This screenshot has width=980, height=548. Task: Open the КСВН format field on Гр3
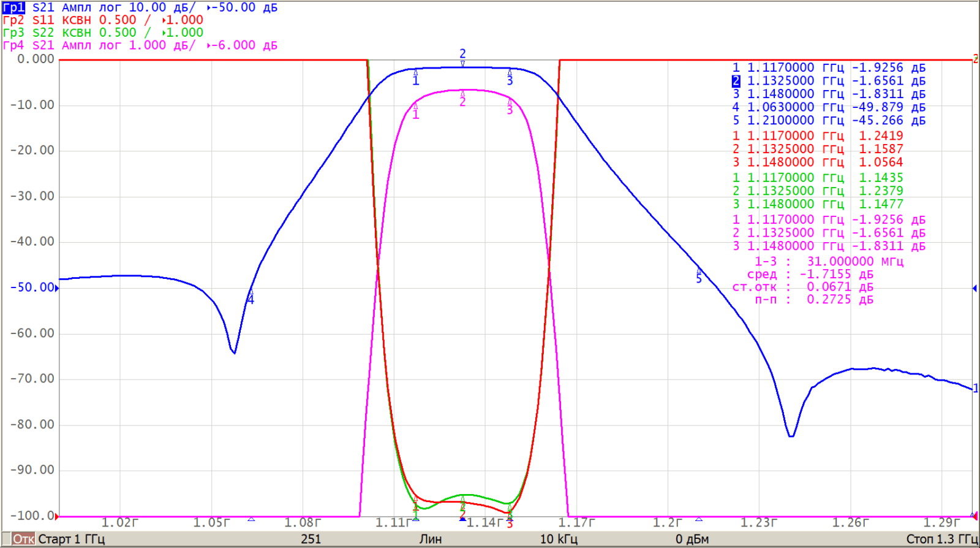point(77,32)
